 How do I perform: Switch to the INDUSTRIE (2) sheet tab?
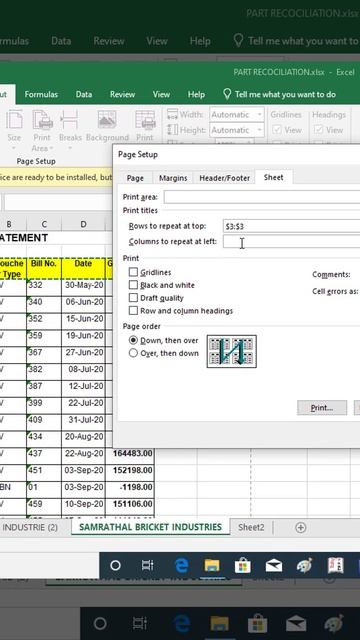pyautogui.click(x=30, y=527)
